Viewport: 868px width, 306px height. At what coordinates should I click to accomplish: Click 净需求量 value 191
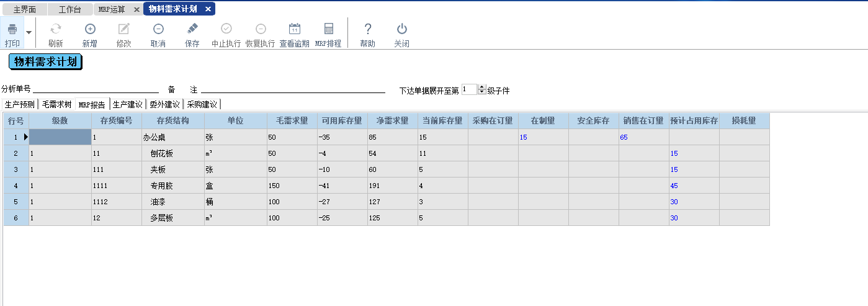[x=393, y=186]
